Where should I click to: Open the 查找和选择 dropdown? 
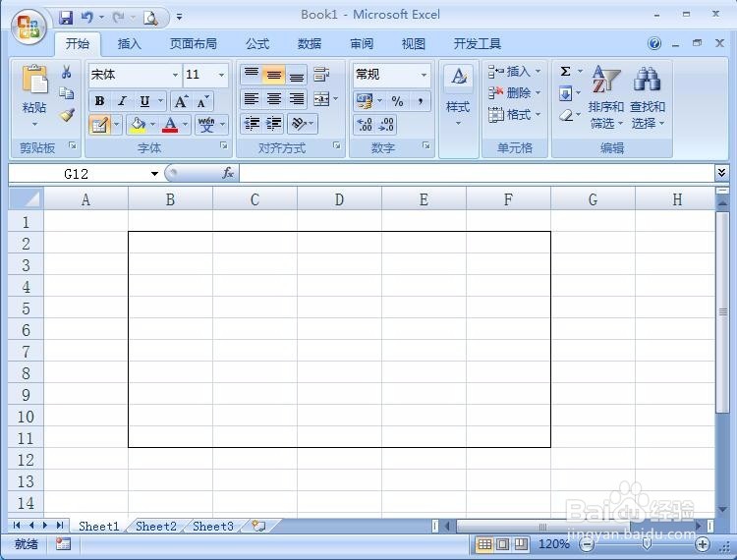click(648, 97)
